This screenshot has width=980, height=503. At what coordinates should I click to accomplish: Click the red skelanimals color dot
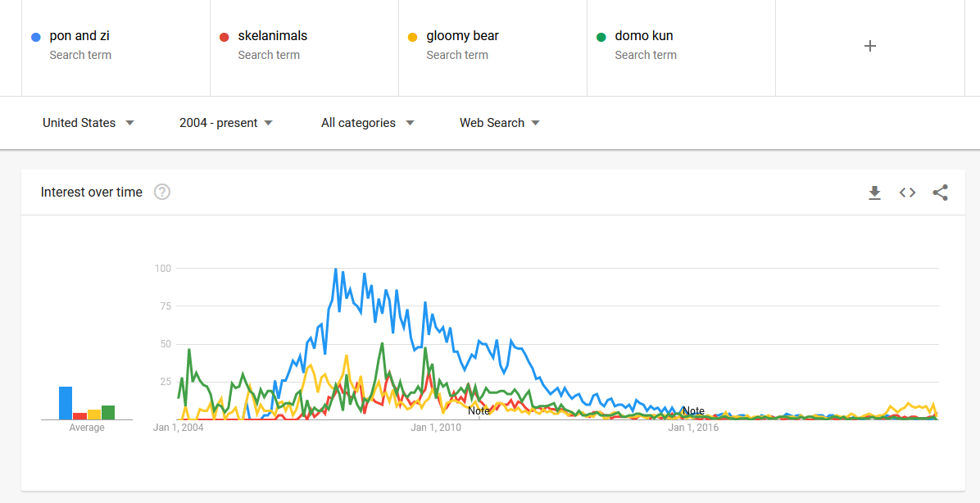225,37
